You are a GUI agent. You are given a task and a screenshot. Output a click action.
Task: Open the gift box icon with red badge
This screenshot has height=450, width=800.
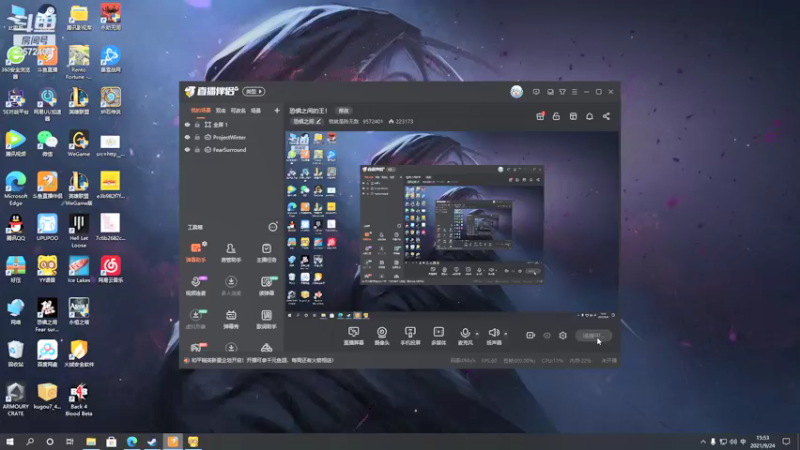coord(540,116)
